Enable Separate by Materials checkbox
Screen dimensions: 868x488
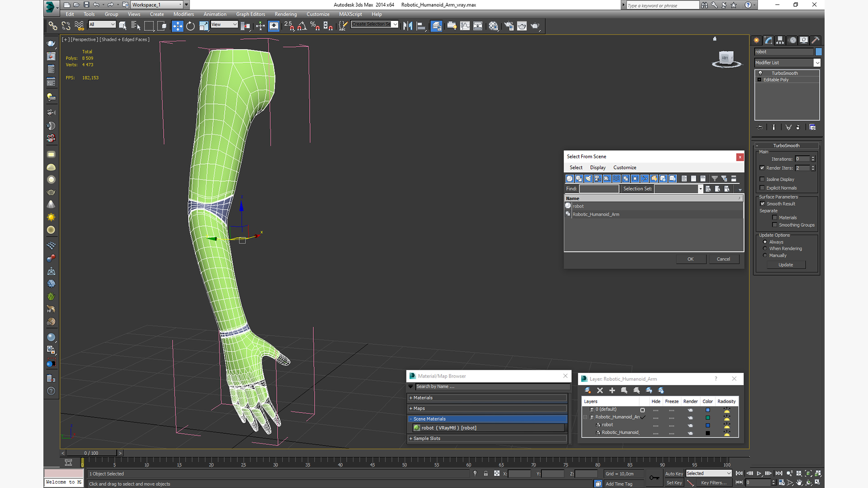[774, 217]
